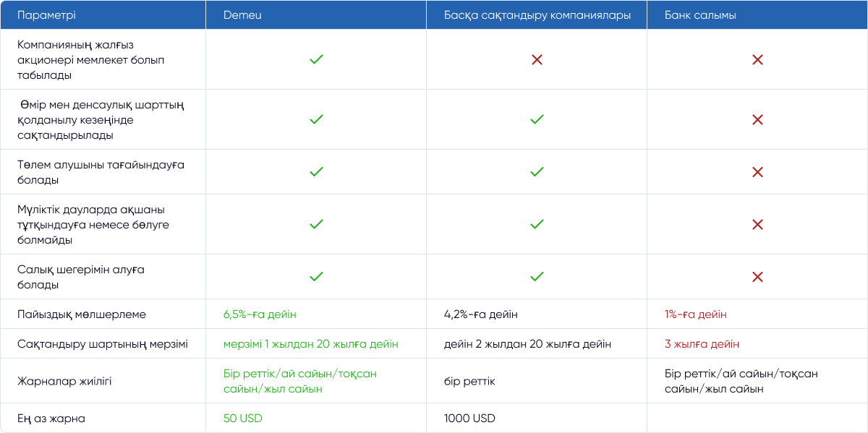Click the 1000 USD value
Image resolution: width=868 pixels, height=433 pixels.
[469, 418]
